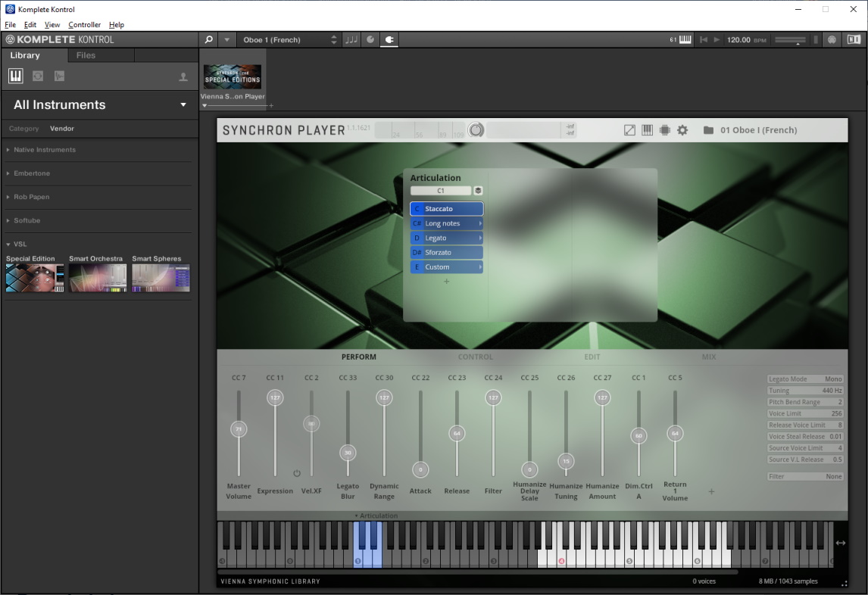Select the Sforzato articulation
Screen dimensions: 868x595
(447, 252)
